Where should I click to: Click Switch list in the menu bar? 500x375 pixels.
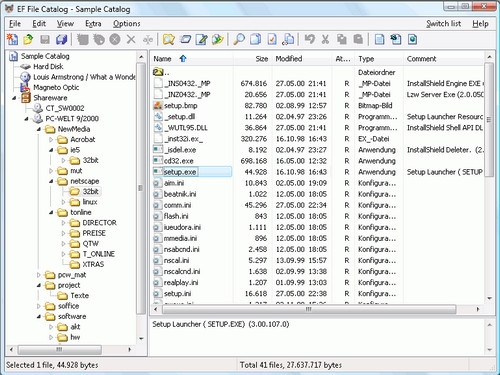[x=443, y=24]
